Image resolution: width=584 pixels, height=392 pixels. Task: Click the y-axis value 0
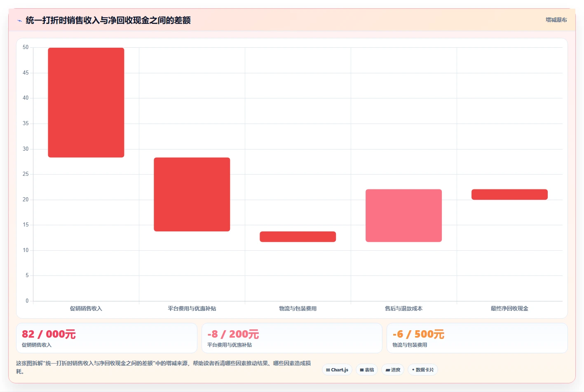(x=27, y=301)
